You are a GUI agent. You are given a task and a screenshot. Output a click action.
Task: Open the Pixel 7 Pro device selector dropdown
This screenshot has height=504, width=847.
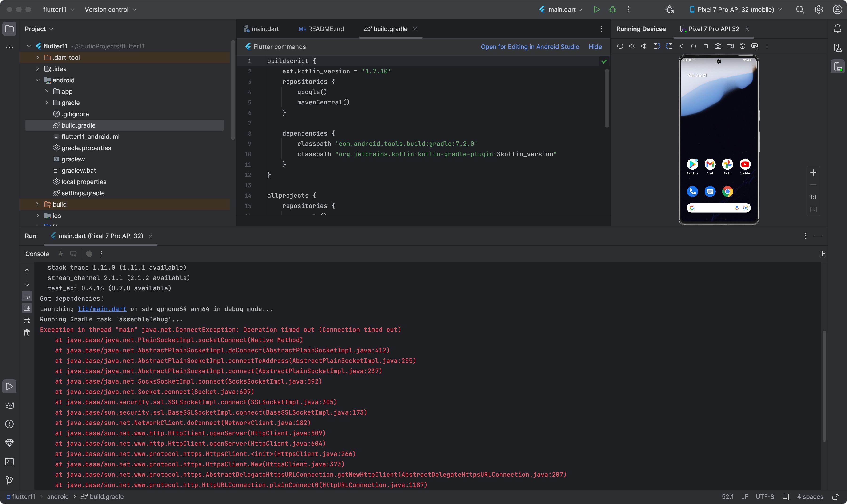[736, 9]
